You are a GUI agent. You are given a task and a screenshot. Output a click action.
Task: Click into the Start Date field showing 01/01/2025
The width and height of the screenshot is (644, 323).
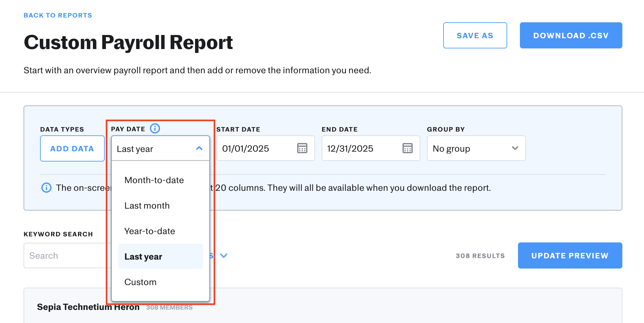255,148
